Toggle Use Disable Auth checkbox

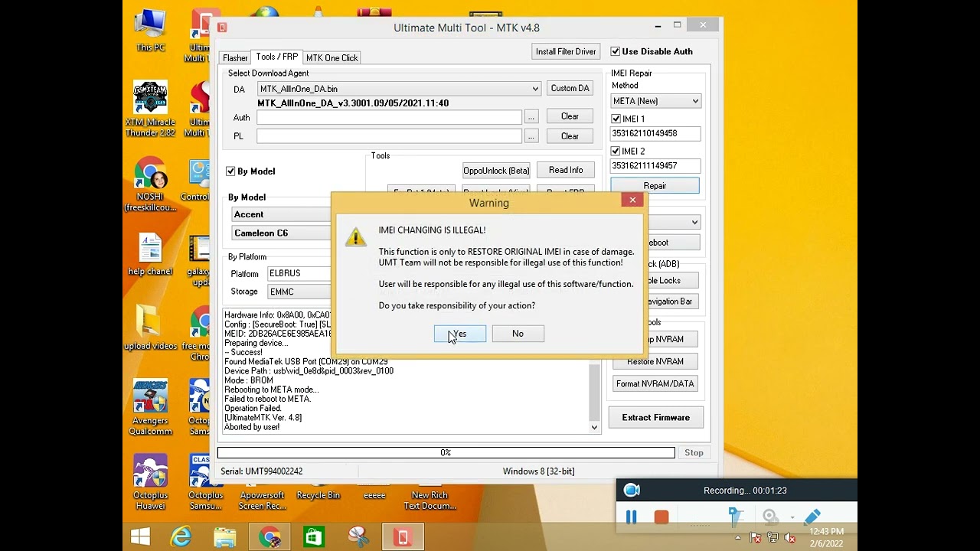616,51
